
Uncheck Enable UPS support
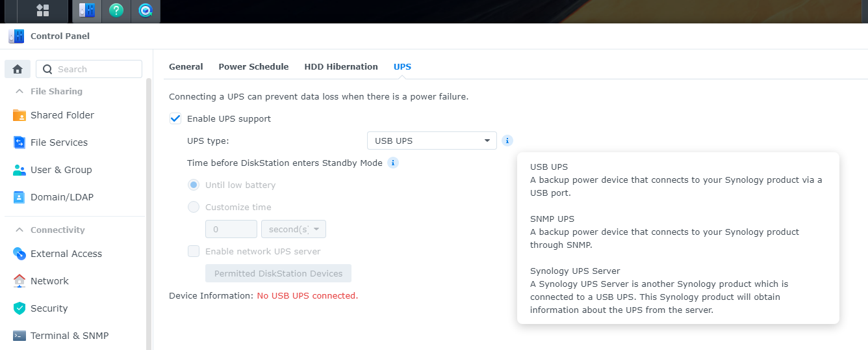pos(175,118)
